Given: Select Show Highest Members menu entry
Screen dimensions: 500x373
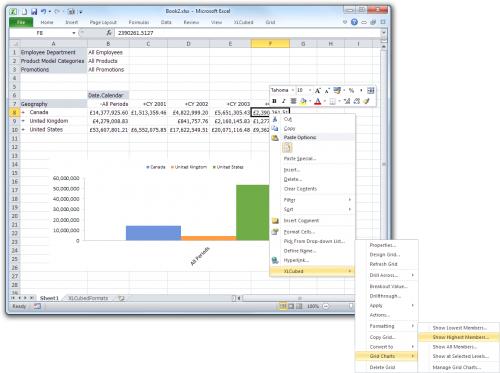Looking at the screenshot, I should 460,337.
